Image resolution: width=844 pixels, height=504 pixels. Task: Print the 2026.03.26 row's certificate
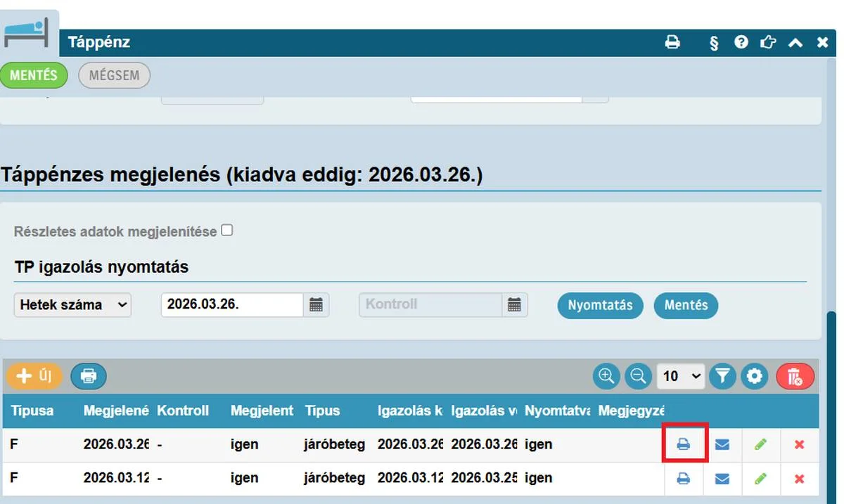(683, 444)
